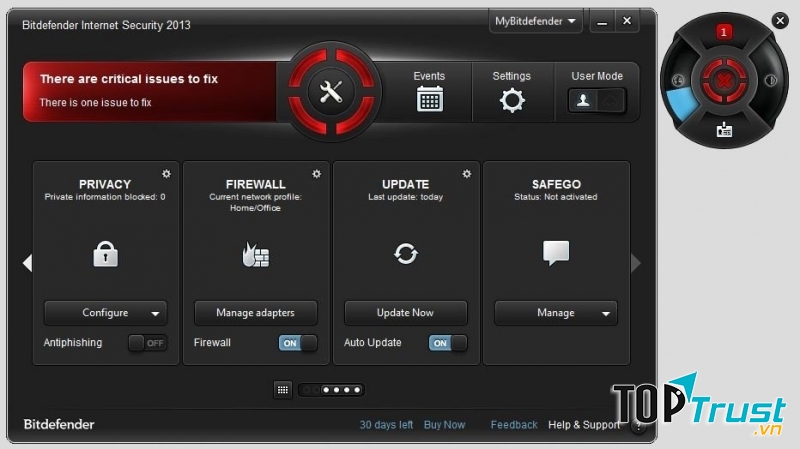Open the Help & Support link

[x=584, y=425]
